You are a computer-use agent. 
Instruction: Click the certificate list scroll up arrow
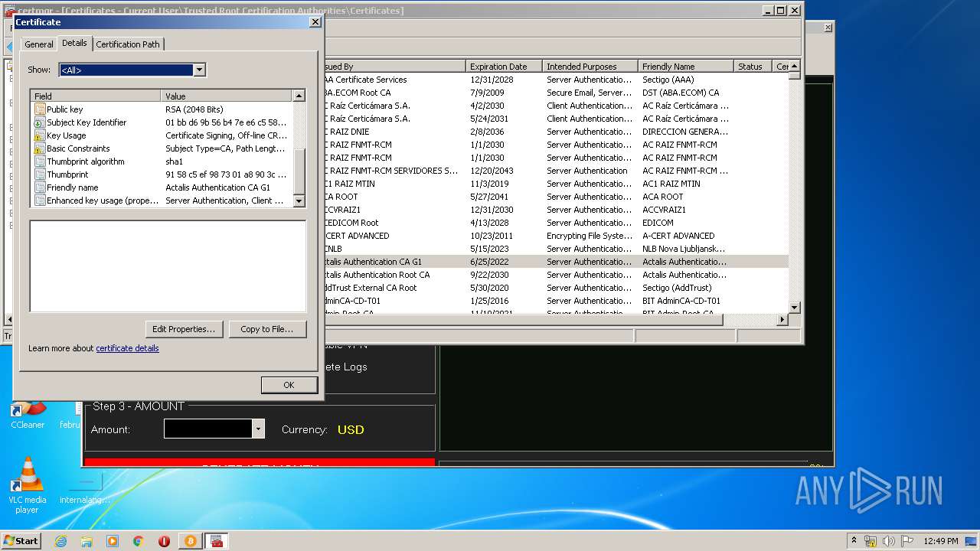(795, 67)
